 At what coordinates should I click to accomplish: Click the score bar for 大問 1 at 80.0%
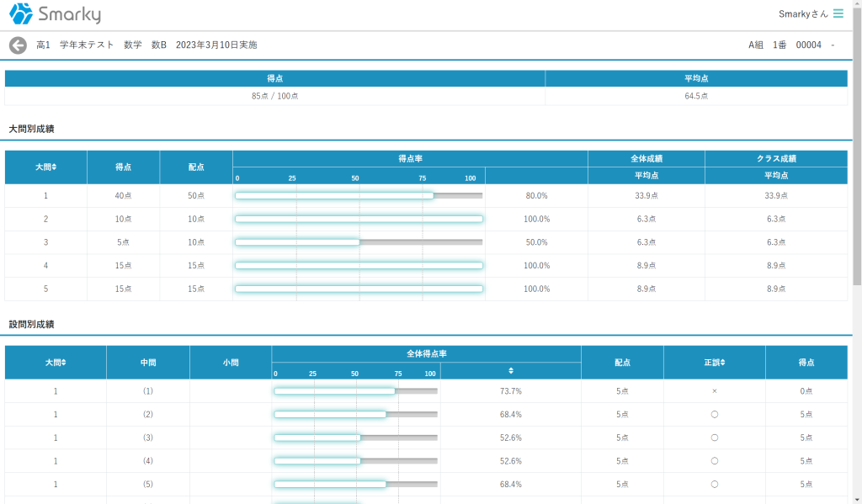tap(359, 196)
